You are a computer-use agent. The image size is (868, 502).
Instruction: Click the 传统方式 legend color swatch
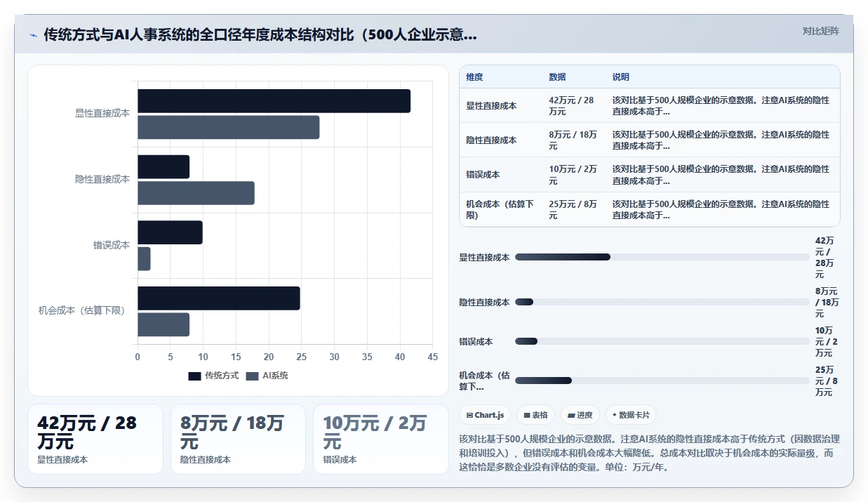click(x=194, y=376)
